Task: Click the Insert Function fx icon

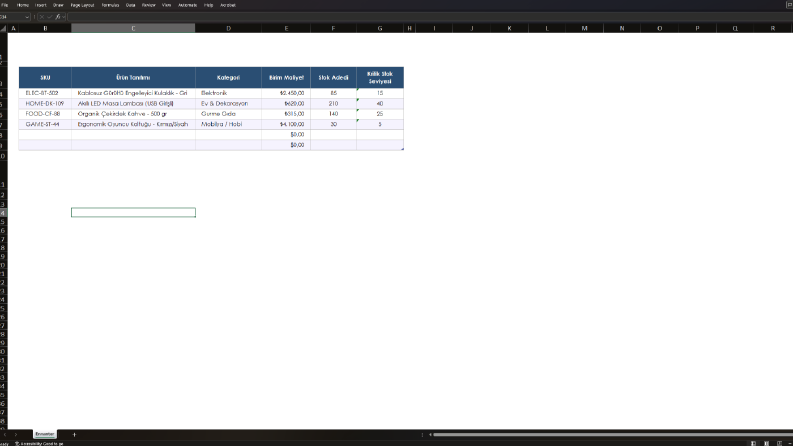Action: tap(58, 17)
